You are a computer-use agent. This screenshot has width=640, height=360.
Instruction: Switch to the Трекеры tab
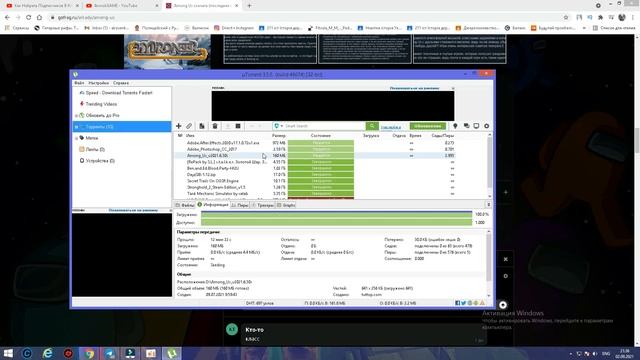[x=262, y=205]
